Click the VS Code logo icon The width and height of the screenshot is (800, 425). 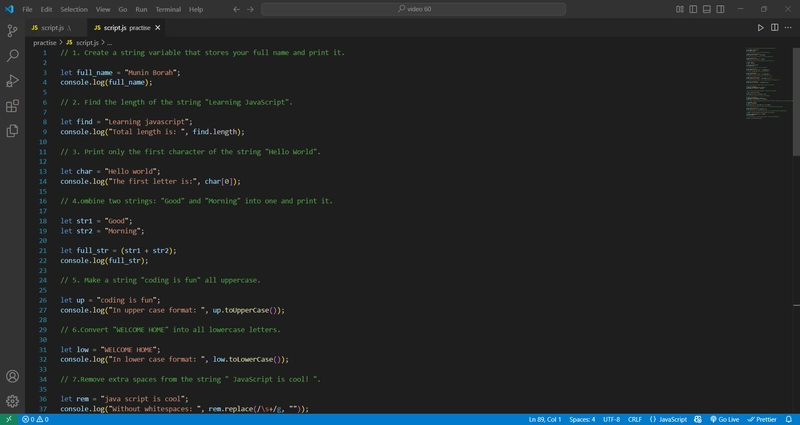coord(9,9)
